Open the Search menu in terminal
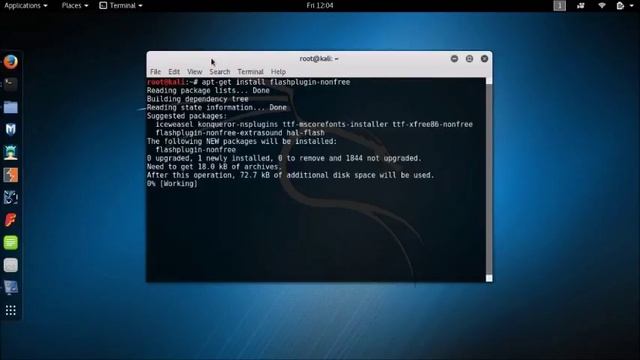Screen dimensions: 640x360 point(220,72)
